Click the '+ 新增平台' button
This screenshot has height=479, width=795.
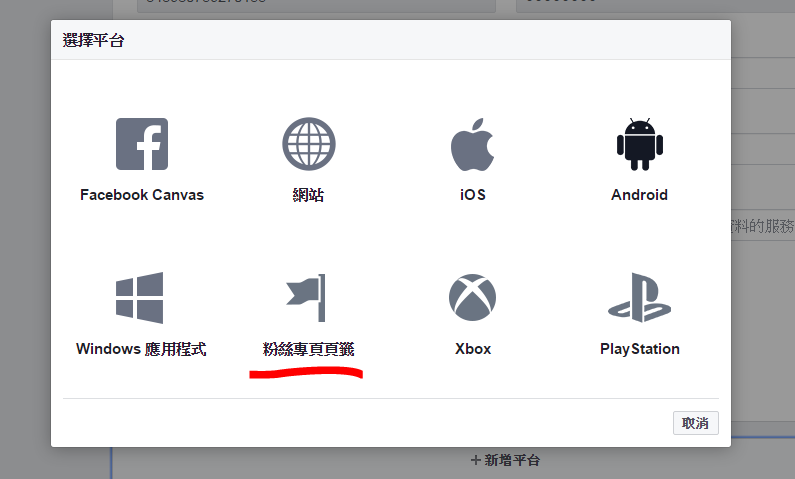[x=505, y=460]
